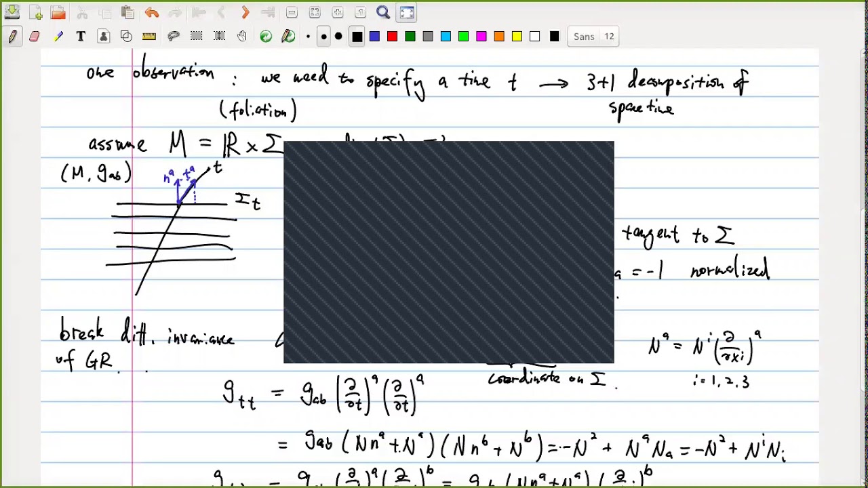Select the lasso region tool
The width and height of the screenshot is (868, 488).
point(173,37)
